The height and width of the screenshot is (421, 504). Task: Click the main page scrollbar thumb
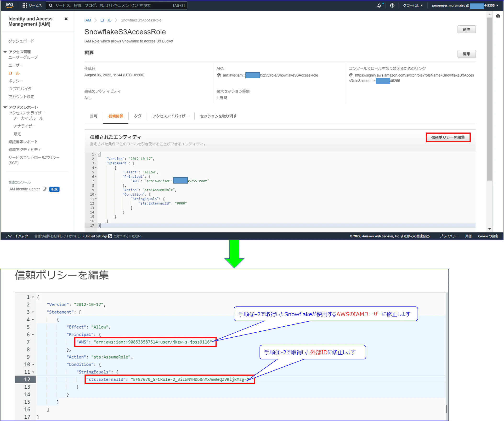490,99
